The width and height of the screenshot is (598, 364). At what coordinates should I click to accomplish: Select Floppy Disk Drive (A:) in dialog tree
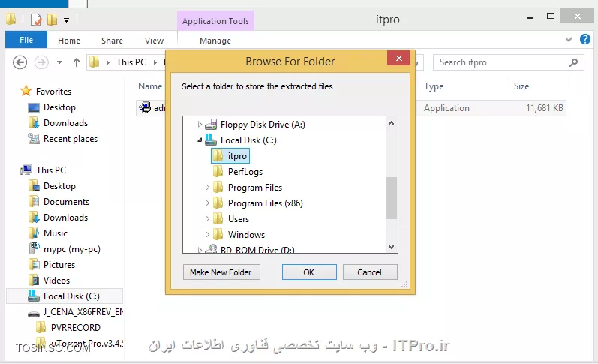(263, 125)
